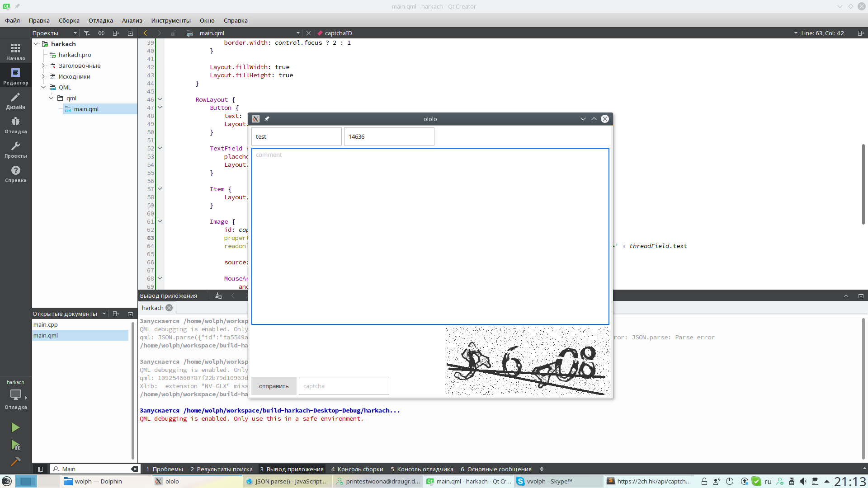Collapse the harkach project tree node
The height and width of the screenshot is (488, 868).
pyautogui.click(x=36, y=44)
